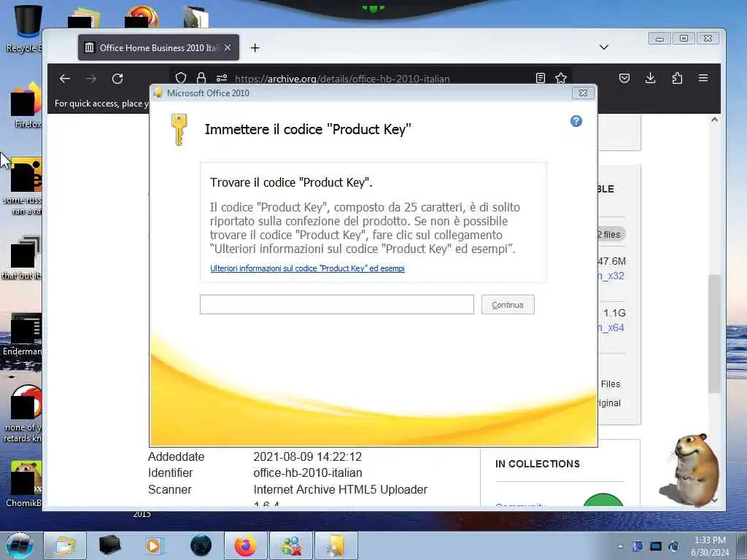The width and height of the screenshot is (747, 560).
Task: Open the Firefox desktop shortcut
Action: click(25, 106)
